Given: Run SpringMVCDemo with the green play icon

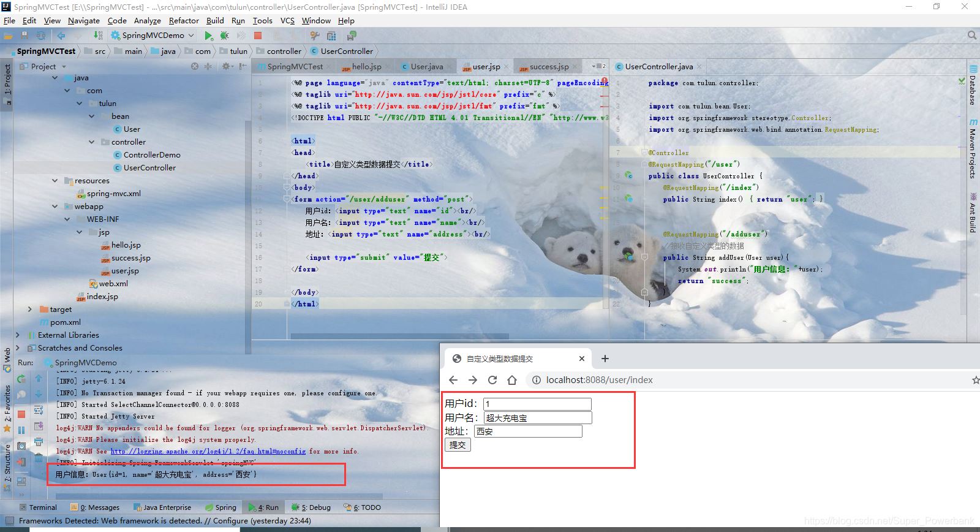Looking at the screenshot, I should (209, 36).
